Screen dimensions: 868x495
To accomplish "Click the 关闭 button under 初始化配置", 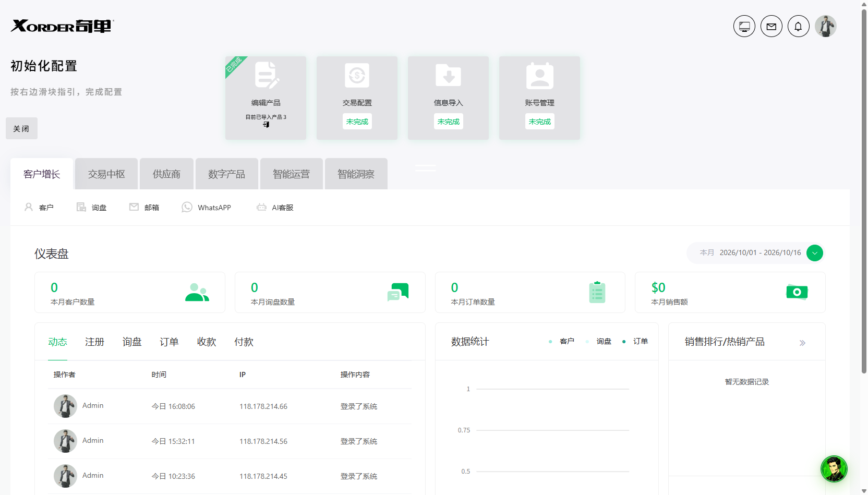I will click(21, 128).
